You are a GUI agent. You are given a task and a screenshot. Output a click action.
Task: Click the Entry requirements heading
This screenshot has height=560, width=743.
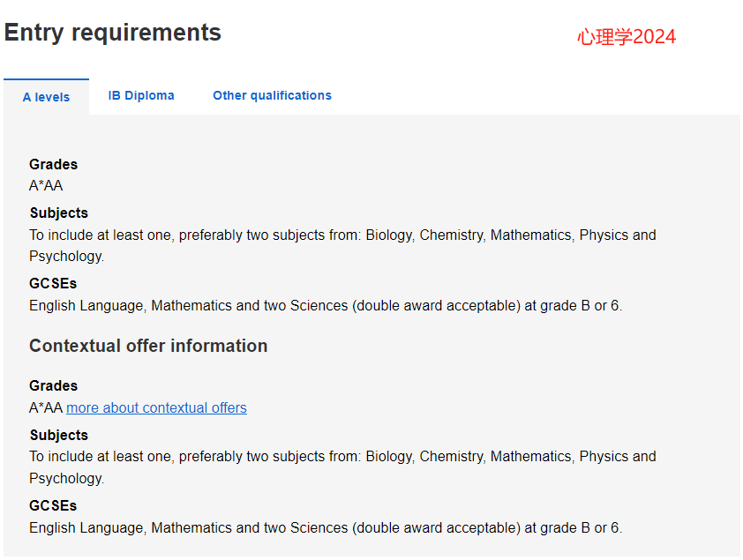(113, 33)
